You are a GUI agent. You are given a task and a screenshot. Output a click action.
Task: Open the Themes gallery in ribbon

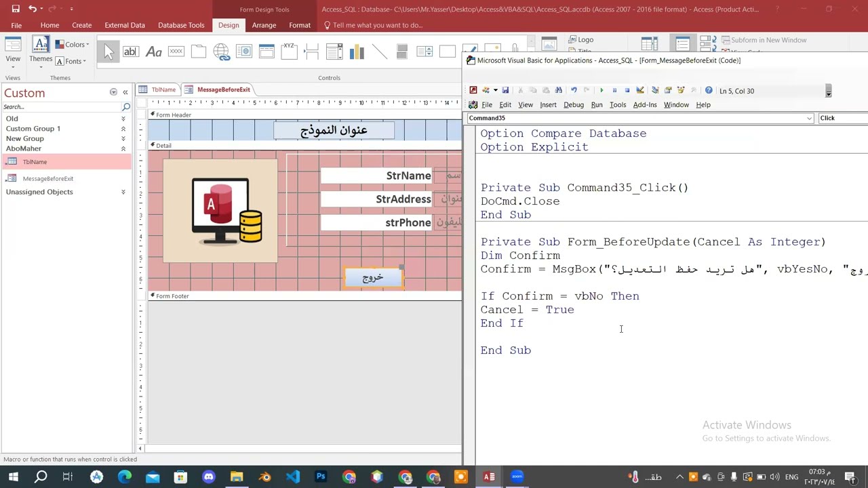coord(41,50)
